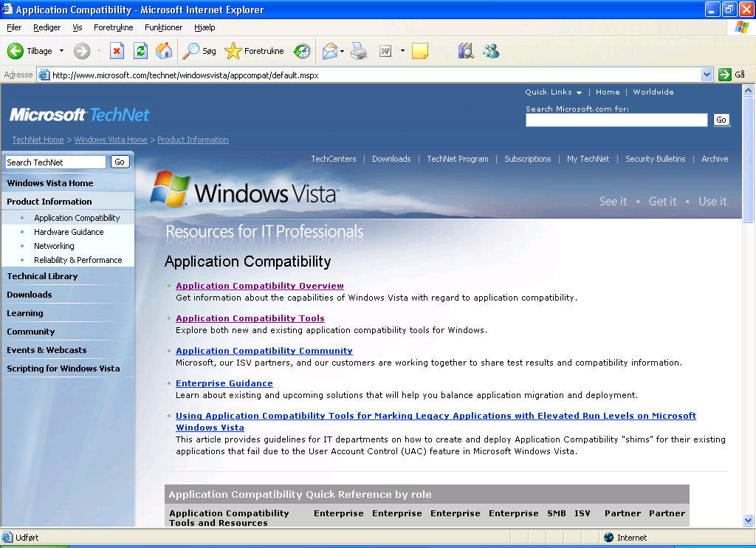Click the History clock icon

[x=302, y=51]
